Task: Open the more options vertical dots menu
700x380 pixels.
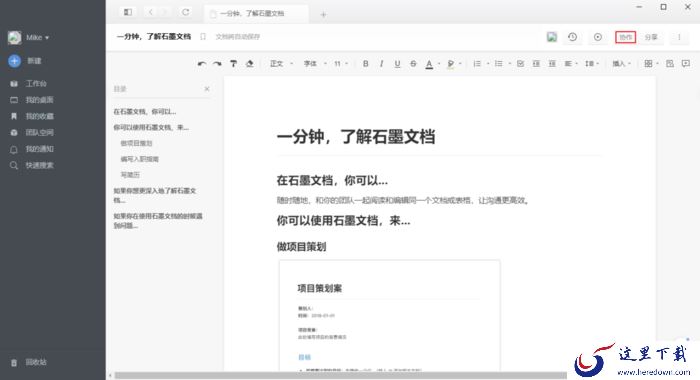Action: tap(679, 37)
